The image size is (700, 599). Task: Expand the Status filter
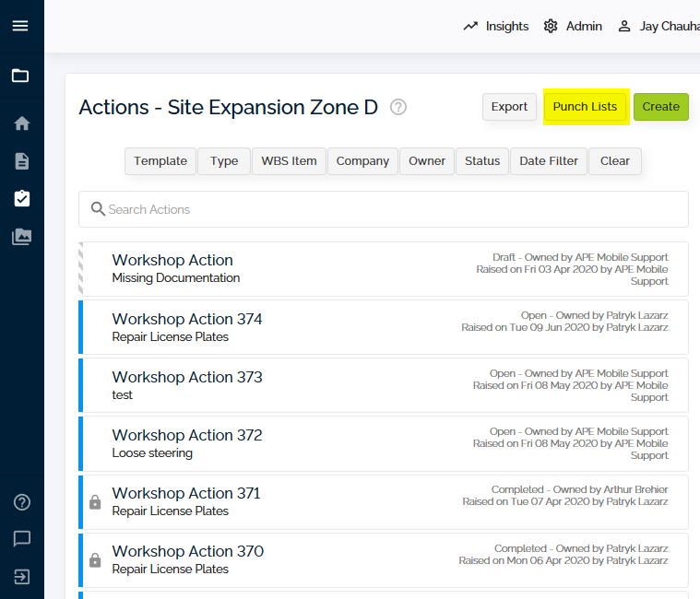click(x=481, y=160)
